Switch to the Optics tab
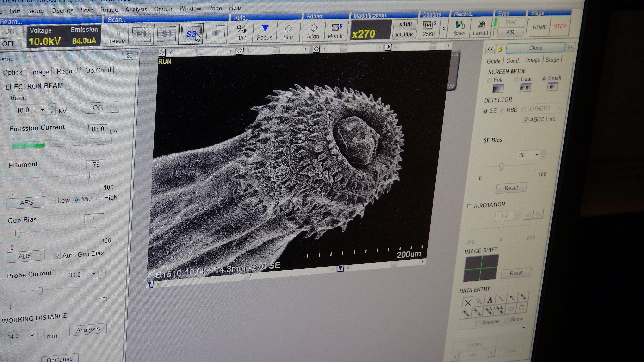 12,72
